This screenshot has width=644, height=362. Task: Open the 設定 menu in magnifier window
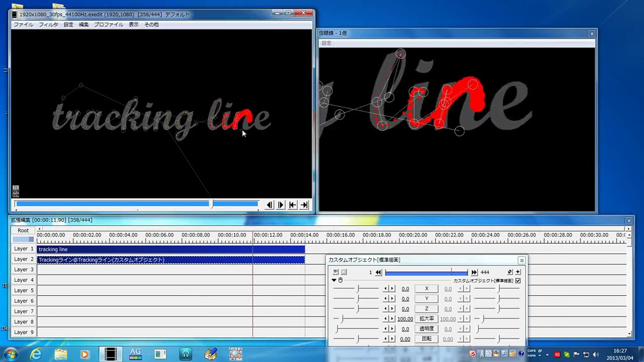tap(326, 43)
